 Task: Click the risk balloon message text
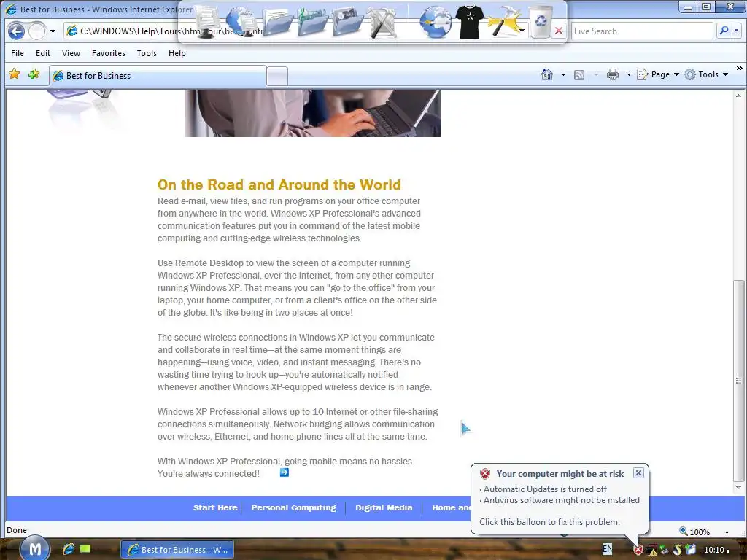(x=560, y=495)
